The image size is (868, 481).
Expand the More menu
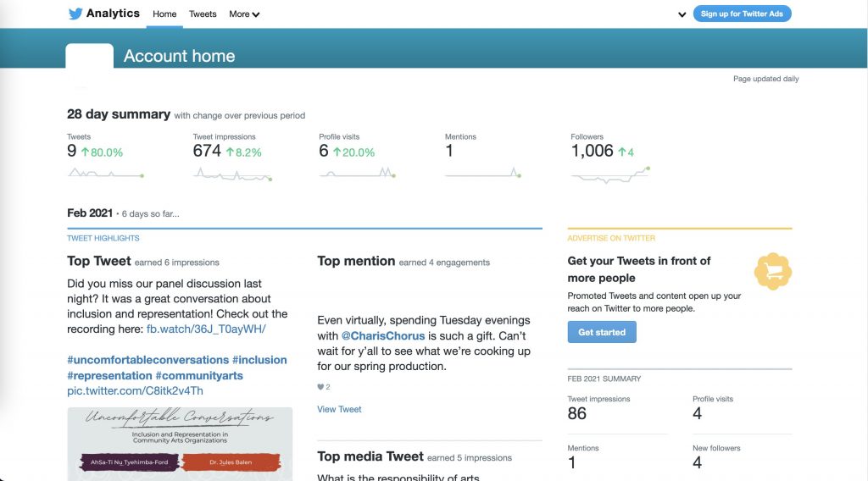point(244,14)
